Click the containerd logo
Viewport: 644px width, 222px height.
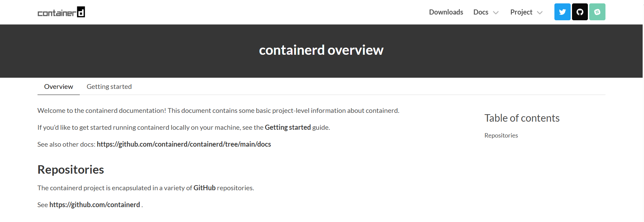[x=61, y=11]
